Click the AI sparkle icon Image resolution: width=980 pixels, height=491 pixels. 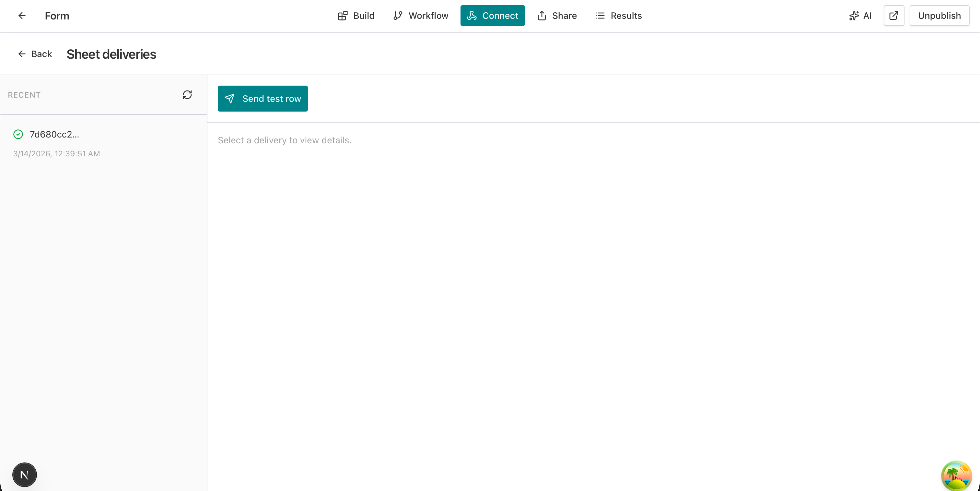(854, 16)
